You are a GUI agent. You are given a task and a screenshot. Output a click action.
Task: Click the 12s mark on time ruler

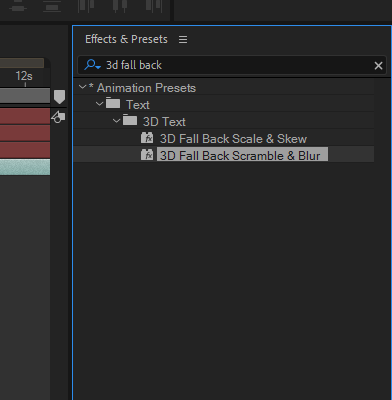click(x=24, y=76)
